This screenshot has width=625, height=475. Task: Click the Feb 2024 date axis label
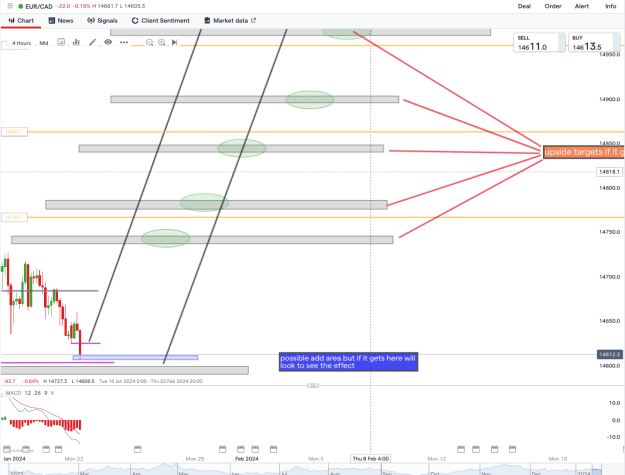(x=247, y=459)
